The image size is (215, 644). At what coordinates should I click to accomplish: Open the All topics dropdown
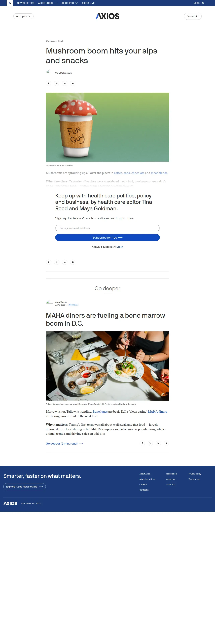click(x=23, y=16)
